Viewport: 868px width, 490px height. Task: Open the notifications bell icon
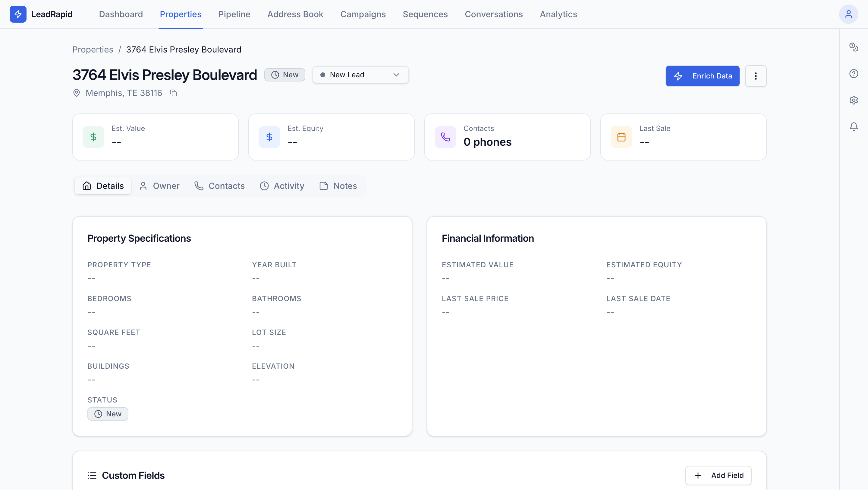click(x=854, y=127)
